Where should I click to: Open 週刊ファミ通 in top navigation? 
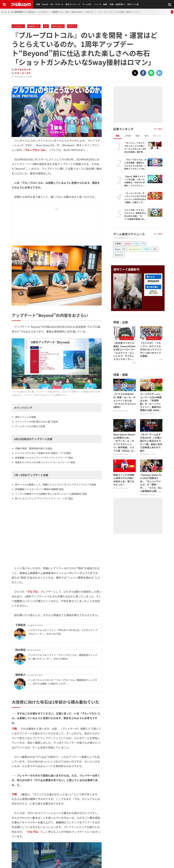click(133, 4)
